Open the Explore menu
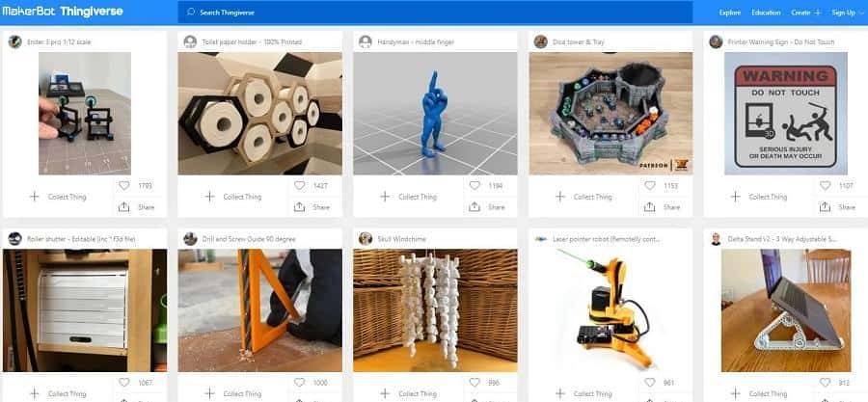Viewport: 868px width, 402px height. pyautogui.click(x=730, y=13)
